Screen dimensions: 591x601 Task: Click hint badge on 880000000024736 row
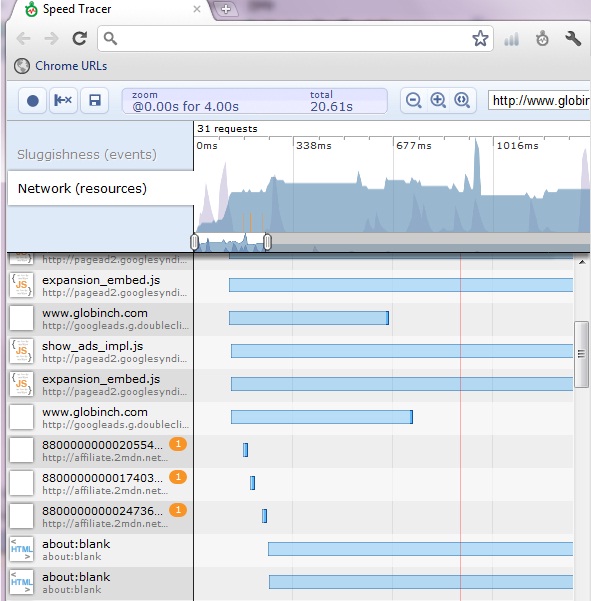click(178, 510)
